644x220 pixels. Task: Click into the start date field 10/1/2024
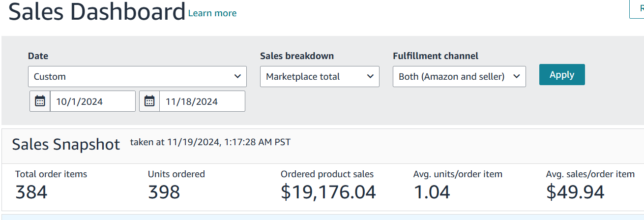(92, 101)
